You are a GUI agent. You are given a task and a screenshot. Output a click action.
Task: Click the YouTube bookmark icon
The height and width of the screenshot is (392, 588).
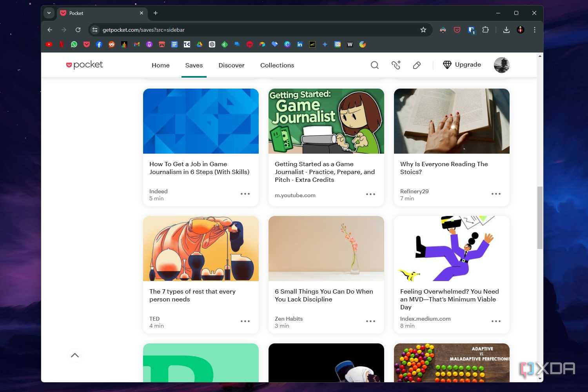point(49,44)
